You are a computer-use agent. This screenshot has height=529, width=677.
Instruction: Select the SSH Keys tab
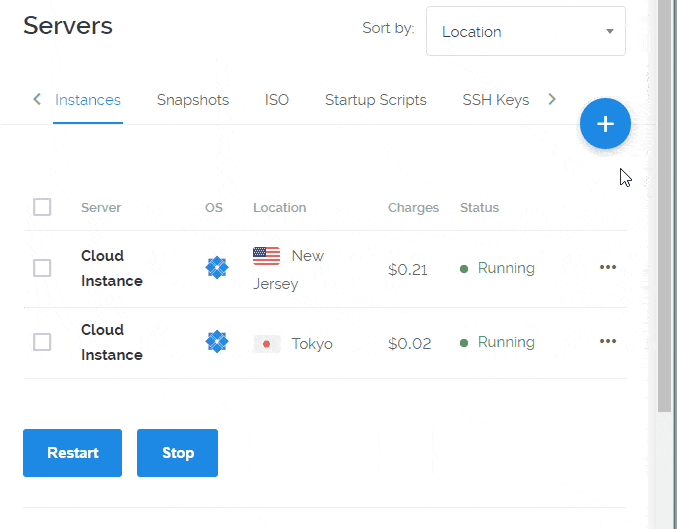point(496,100)
